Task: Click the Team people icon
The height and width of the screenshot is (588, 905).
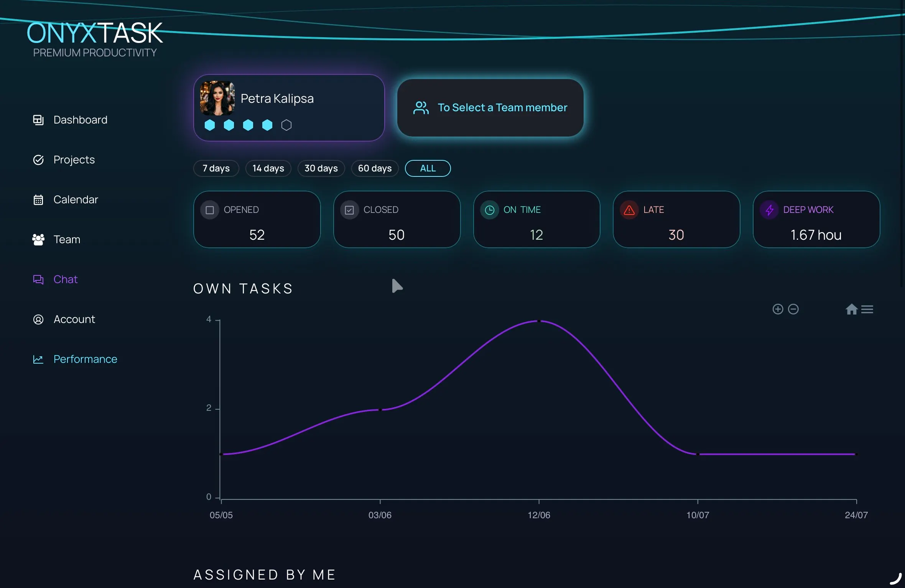Action: point(38,240)
